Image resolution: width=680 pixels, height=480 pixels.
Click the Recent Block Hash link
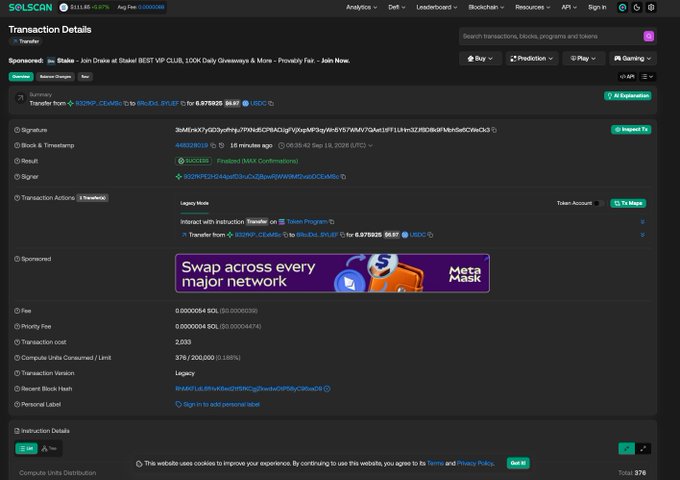pyautogui.click(x=248, y=389)
